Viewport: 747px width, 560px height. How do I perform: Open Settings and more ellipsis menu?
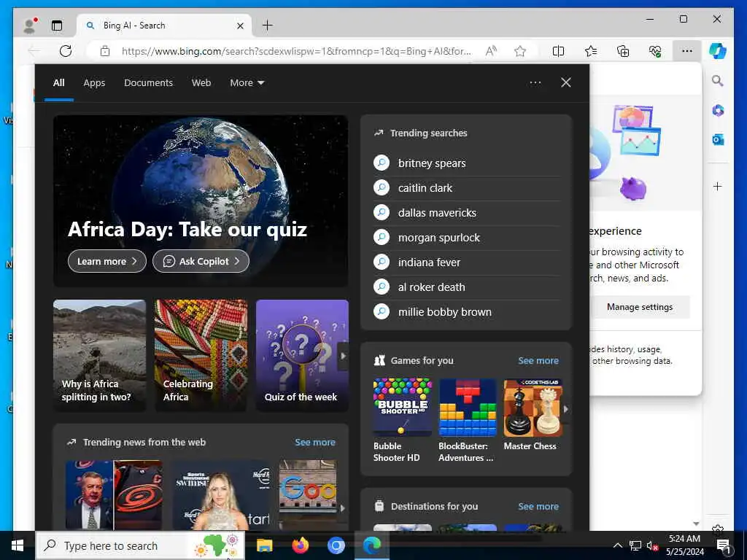coord(687,51)
